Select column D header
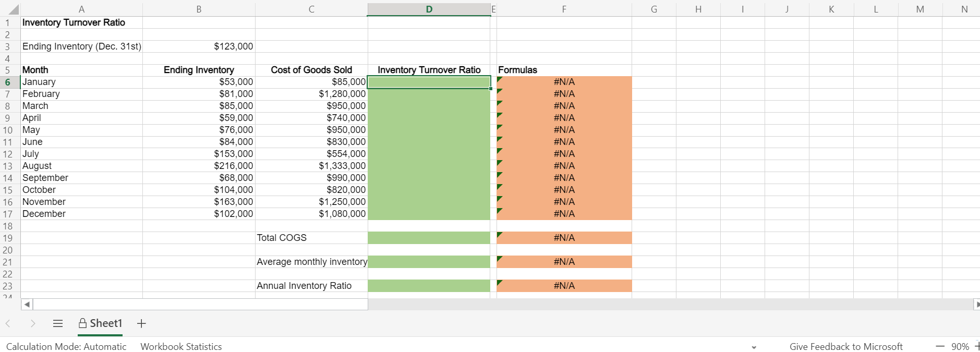 tap(429, 9)
